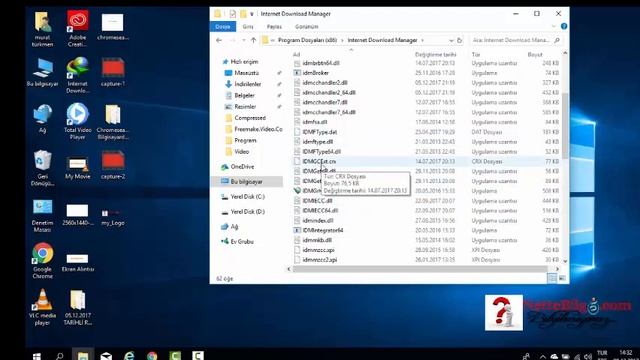Open Bu bilgisayar desktop icon
The width and height of the screenshot is (640, 360).
(42, 72)
